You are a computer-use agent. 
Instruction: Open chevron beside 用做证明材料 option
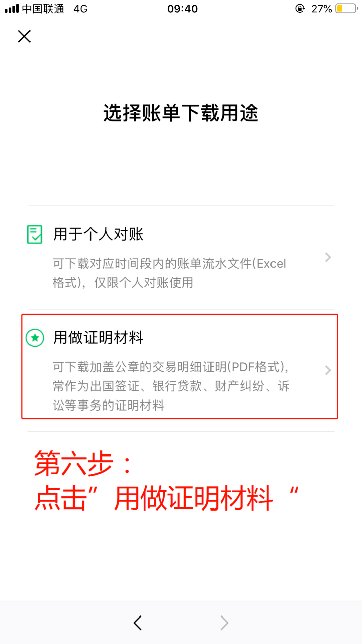[x=328, y=370]
